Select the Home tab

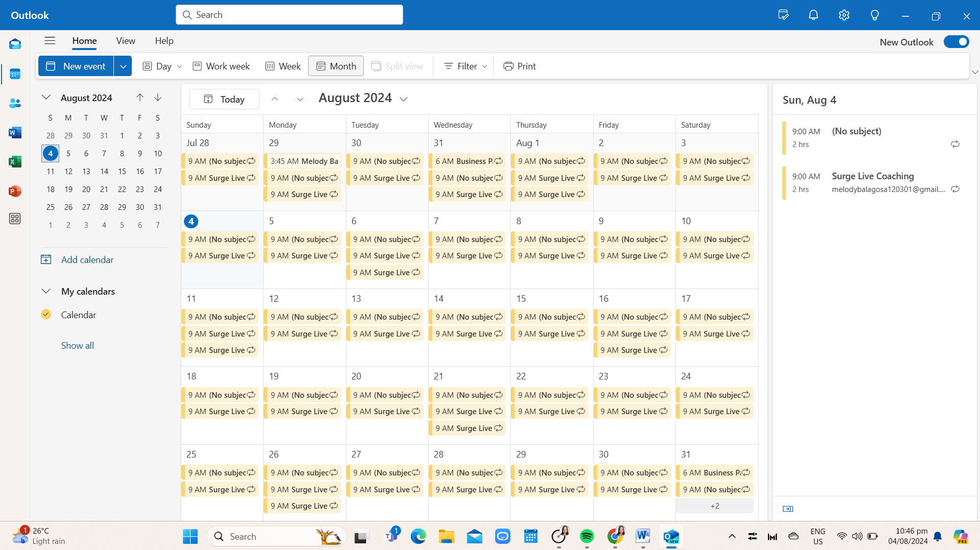click(84, 41)
